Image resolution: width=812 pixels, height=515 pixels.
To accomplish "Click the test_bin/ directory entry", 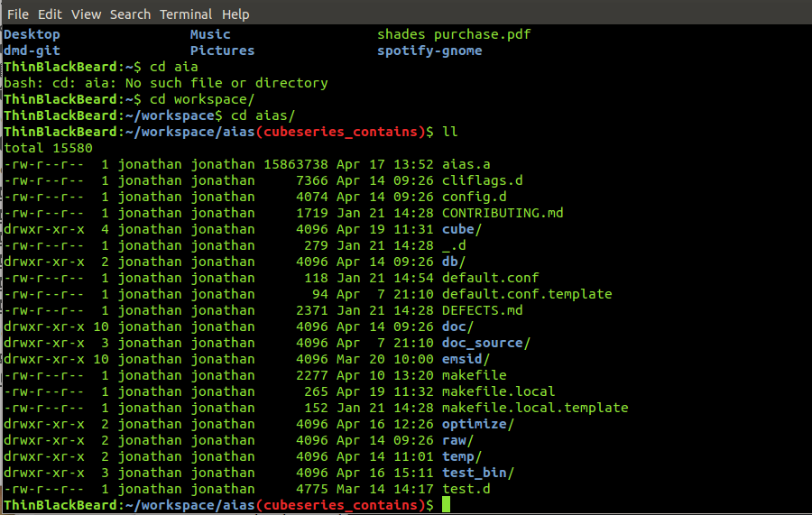I will coord(478,473).
